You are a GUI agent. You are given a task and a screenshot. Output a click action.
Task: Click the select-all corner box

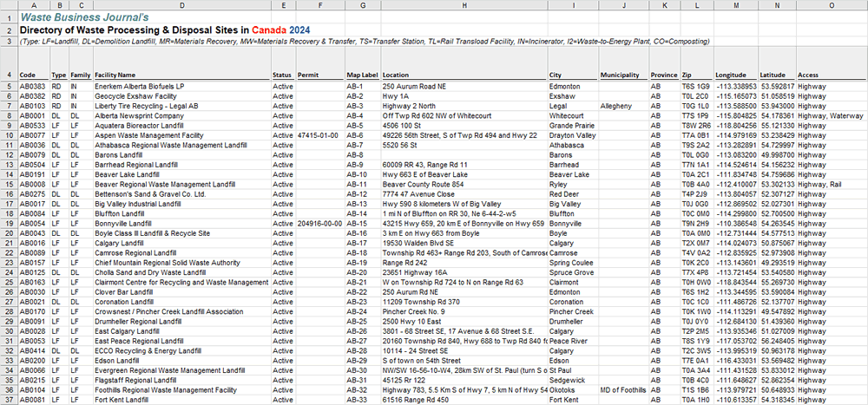point(9,5)
